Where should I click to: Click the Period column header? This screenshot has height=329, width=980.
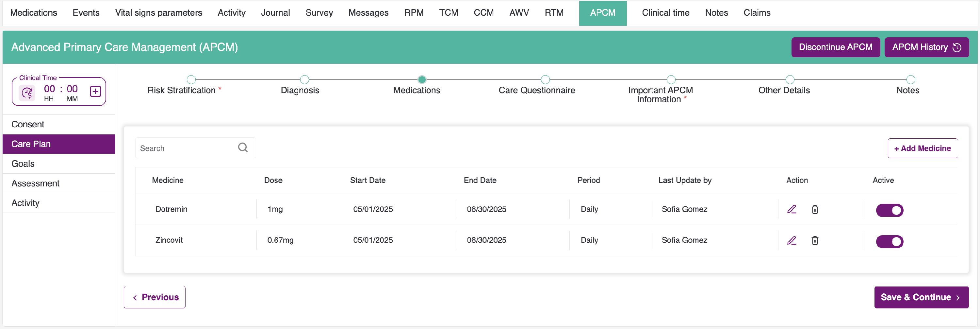[x=589, y=180]
